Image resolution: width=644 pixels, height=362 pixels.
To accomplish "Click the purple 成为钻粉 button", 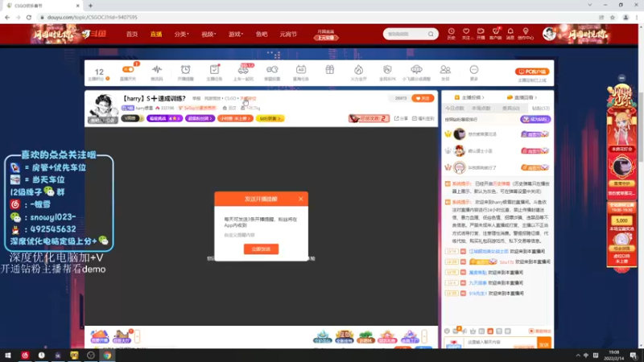I will (535, 119).
